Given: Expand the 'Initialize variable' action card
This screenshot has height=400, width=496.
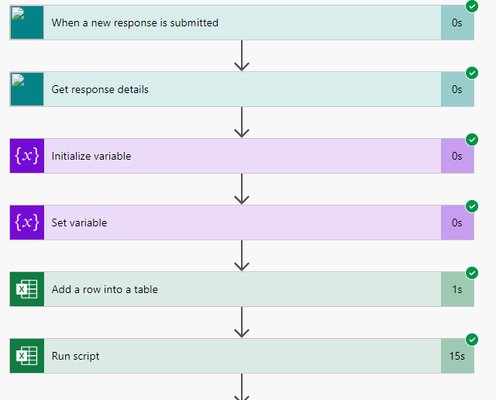Looking at the screenshot, I should pos(242,156).
